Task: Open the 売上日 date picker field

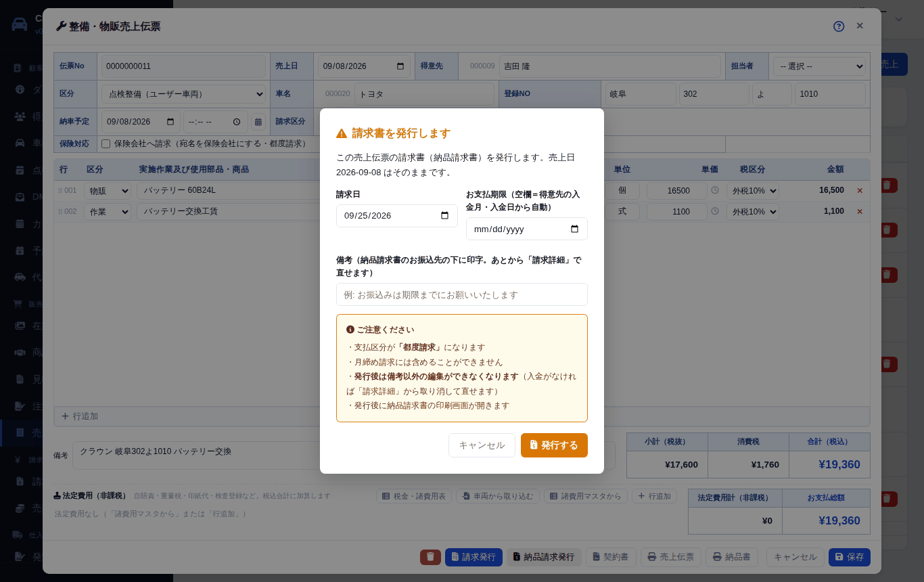Action: point(364,66)
